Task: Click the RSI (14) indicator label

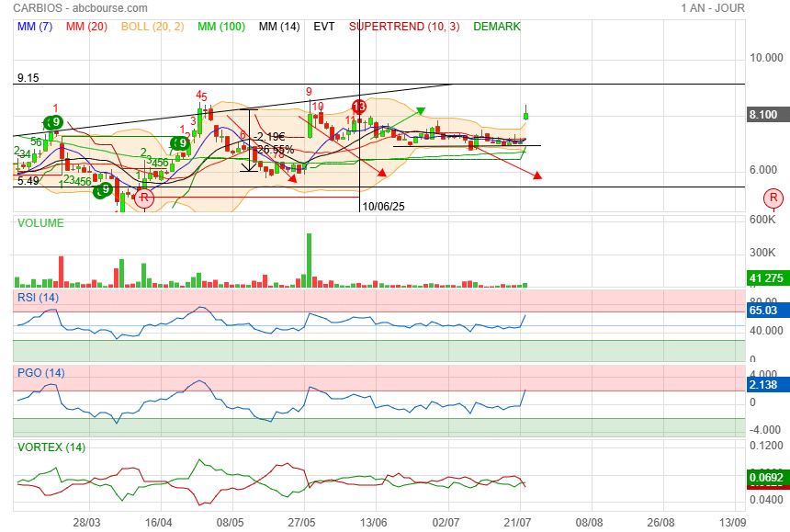Action: point(39,297)
